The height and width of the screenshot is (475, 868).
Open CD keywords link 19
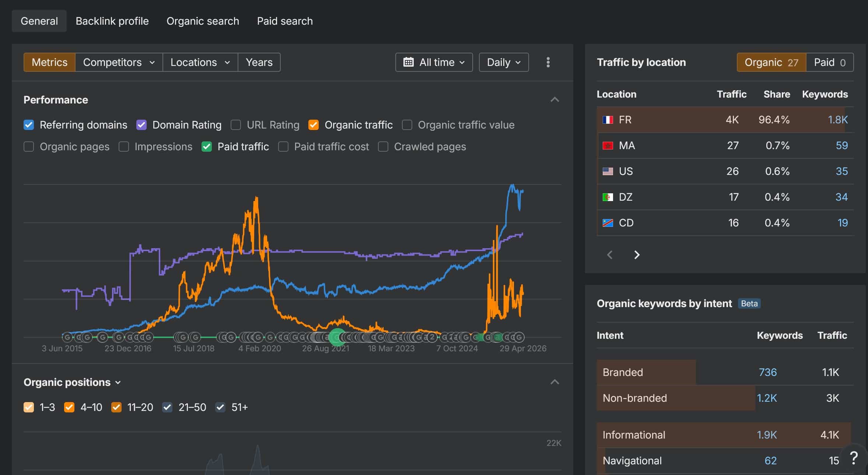tap(843, 223)
